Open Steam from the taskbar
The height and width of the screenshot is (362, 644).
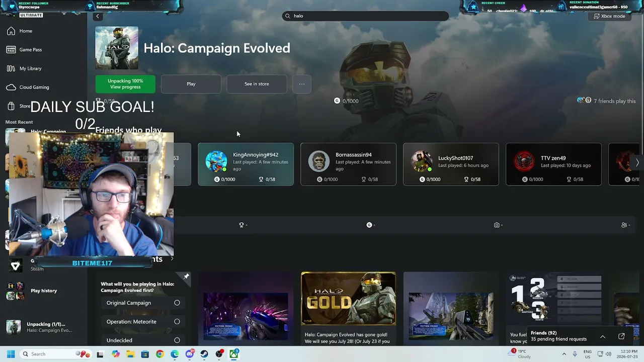pos(204,354)
